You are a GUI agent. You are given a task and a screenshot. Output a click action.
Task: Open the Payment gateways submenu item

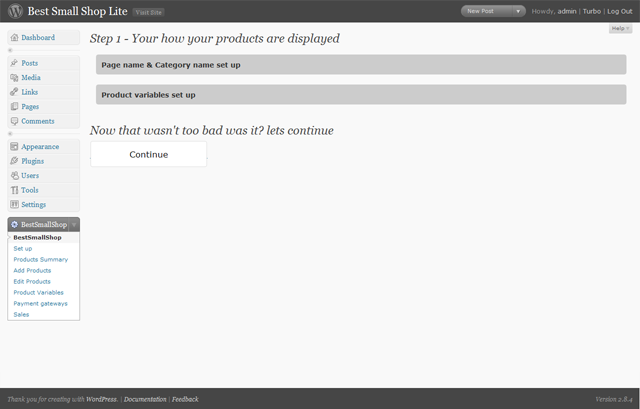pyautogui.click(x=40, y=304)
